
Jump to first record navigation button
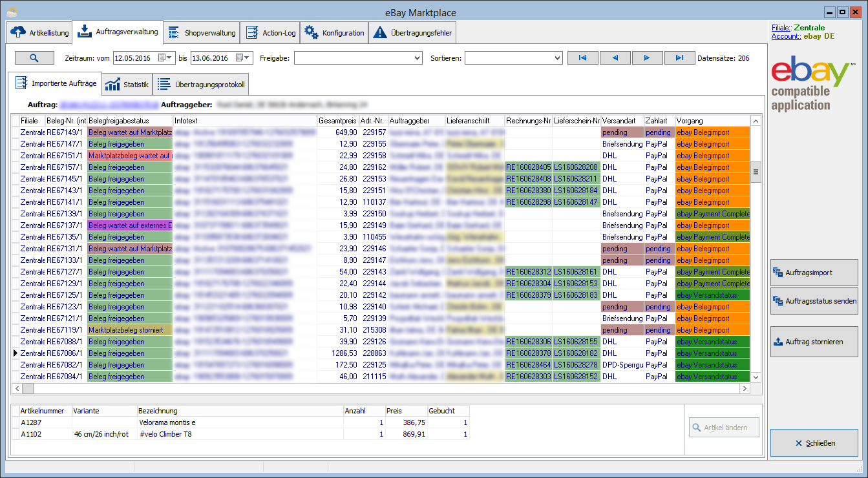tap(583, 58)
